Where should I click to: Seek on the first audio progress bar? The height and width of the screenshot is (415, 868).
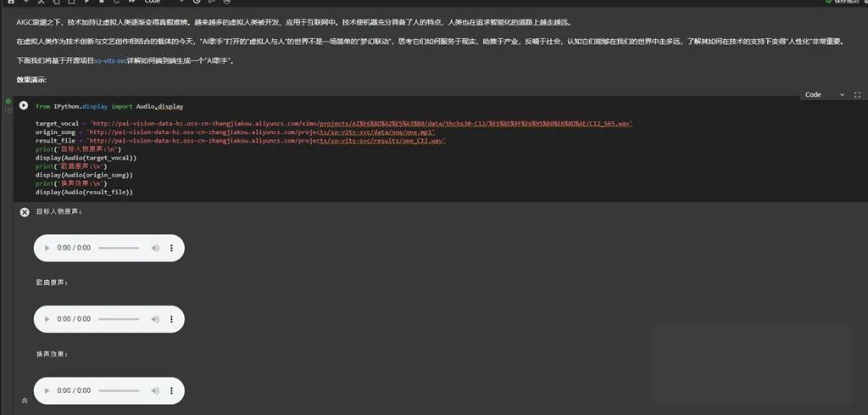[x=119, y=248]
